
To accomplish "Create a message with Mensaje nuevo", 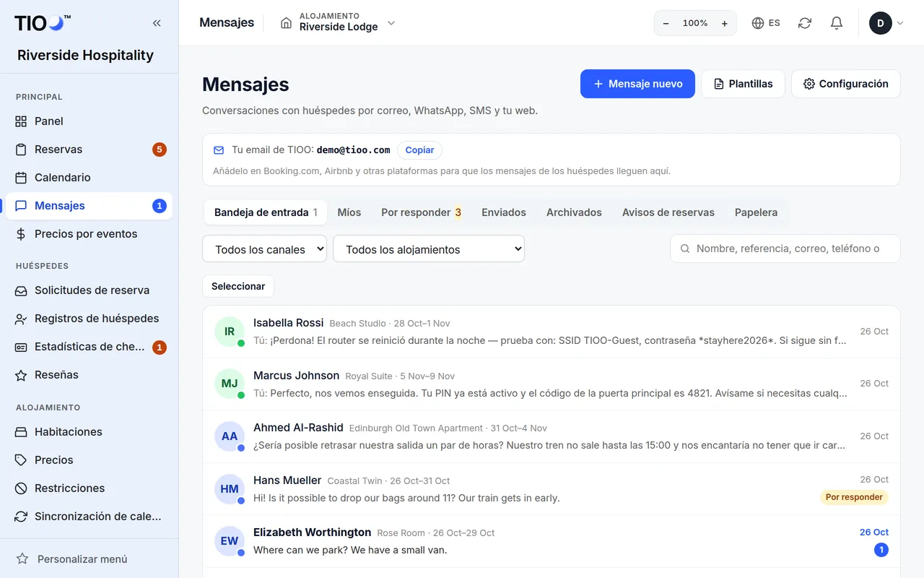I will coord(637,84).
